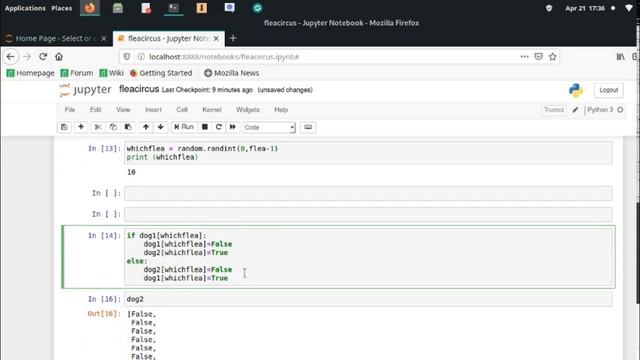Open the Help menu in Jupyter
The width and height of the screenshot is (640, 360).
point(281,110)
